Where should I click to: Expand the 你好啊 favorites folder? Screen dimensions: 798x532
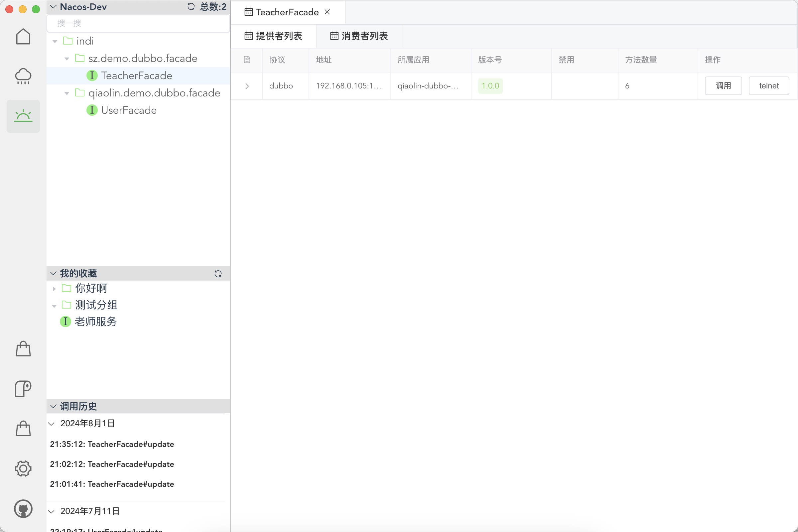pos(54,289)
